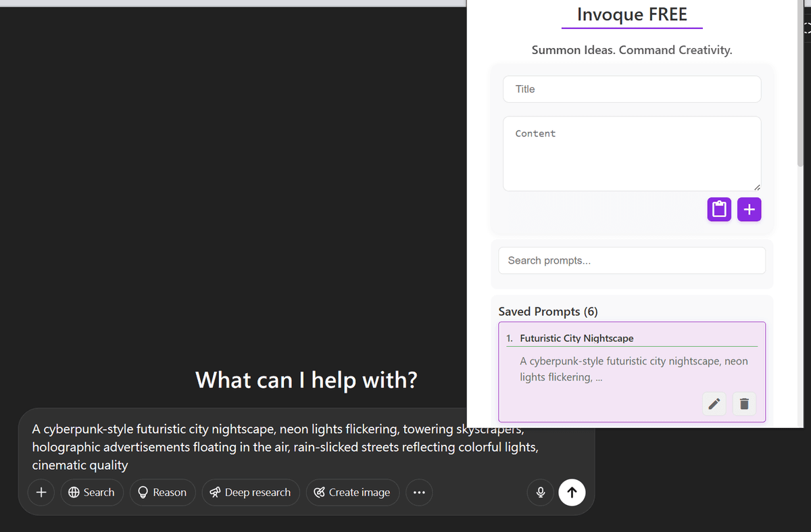Click the purple plus add-prompt icon
Viewport: 811px width, 532px height.
tap(749, 210)
